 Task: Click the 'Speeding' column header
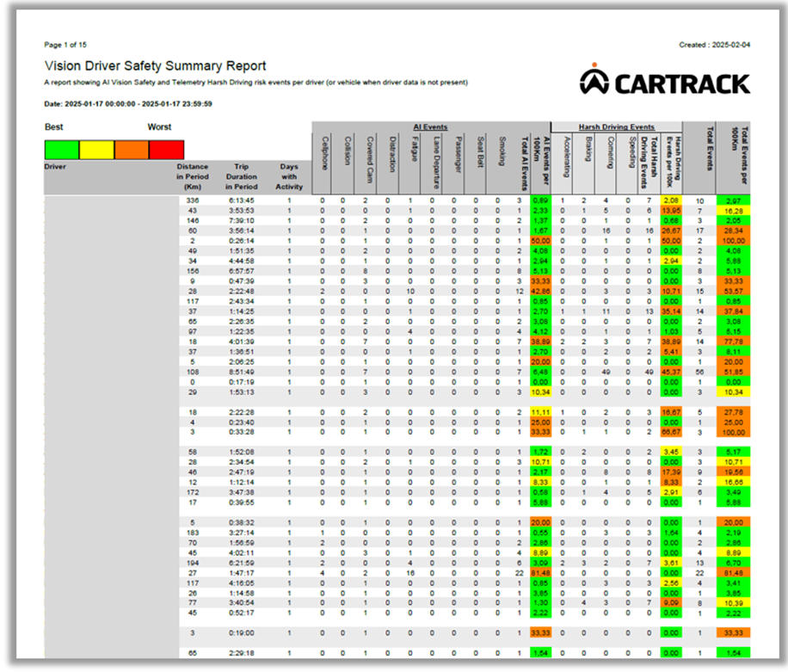[x=632, y=152]
